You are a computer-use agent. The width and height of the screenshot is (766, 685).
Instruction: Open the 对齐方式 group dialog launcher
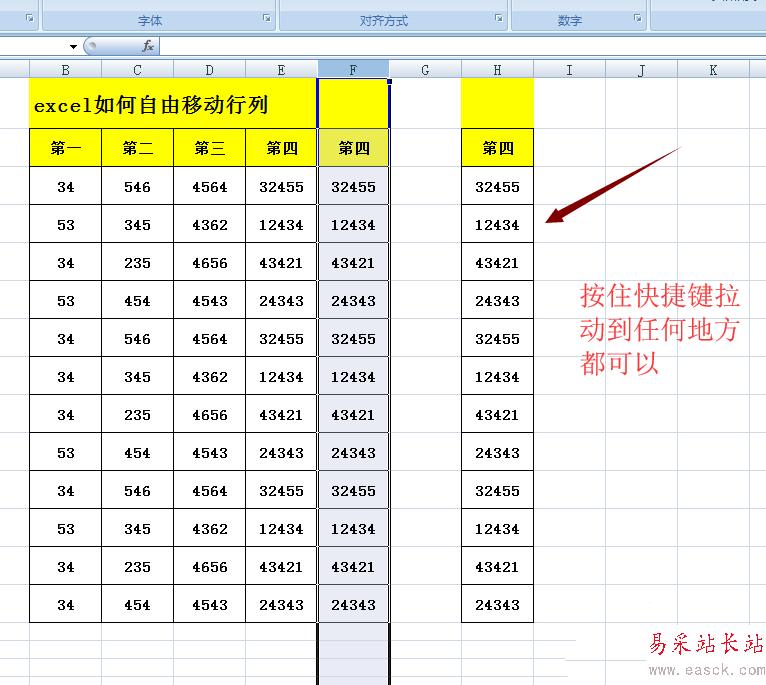[499, 19]
